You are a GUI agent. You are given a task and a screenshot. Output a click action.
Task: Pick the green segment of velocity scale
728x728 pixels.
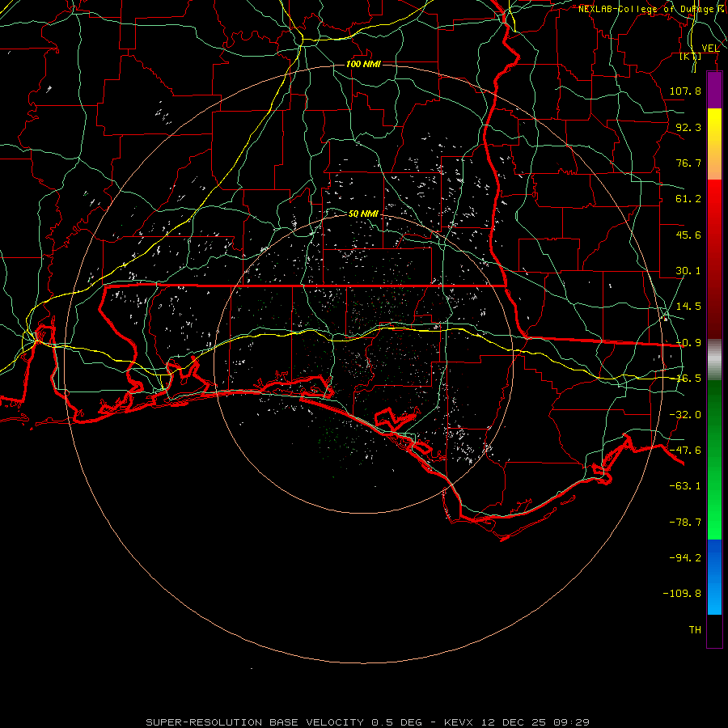714,459
